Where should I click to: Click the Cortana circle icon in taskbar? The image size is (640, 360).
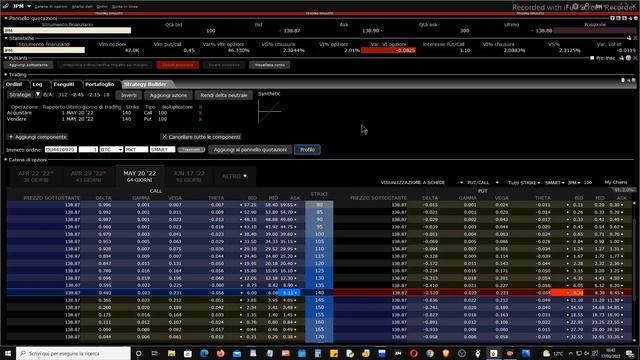click(138, 353)
